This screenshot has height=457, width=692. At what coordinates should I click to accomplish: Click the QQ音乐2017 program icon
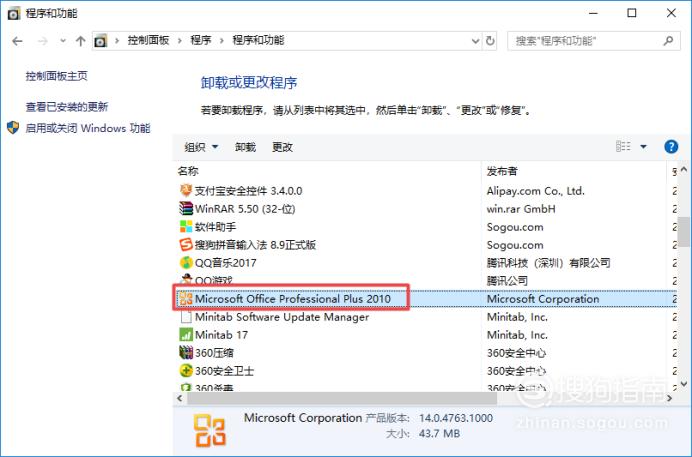click(186, 263)
